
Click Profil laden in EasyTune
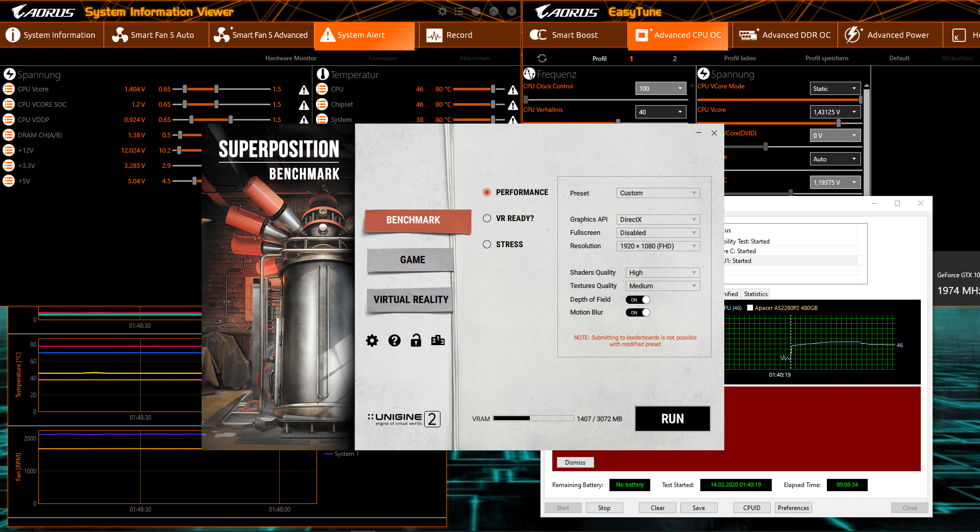(740, 58)
